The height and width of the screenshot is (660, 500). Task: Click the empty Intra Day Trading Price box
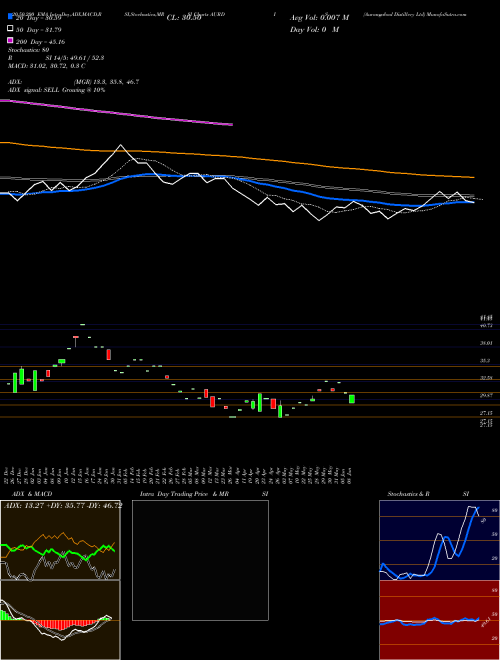[200, 560]
